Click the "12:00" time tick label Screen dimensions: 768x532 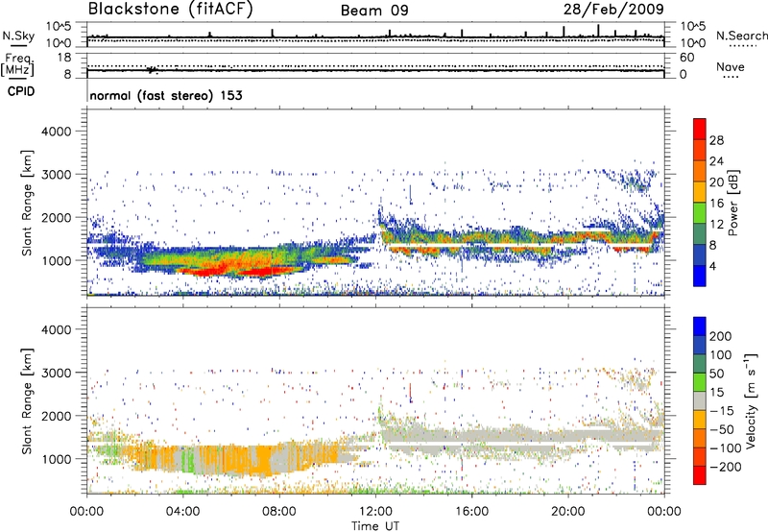(x=375, y=512)
